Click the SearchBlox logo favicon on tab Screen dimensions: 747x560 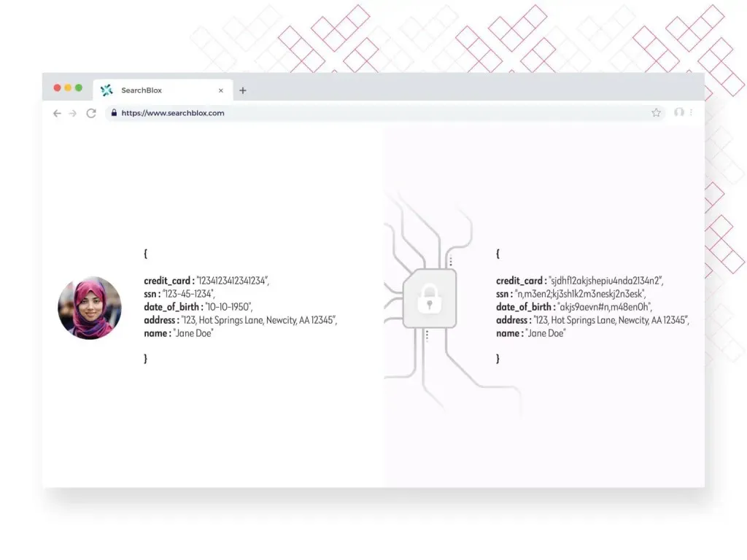(x=107, y=90)
